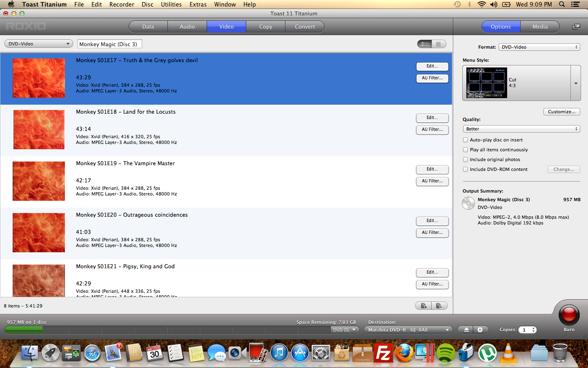Add a file with the add-document icon
Viewport: 588px width, 368px height.
[x=423, y=306]
